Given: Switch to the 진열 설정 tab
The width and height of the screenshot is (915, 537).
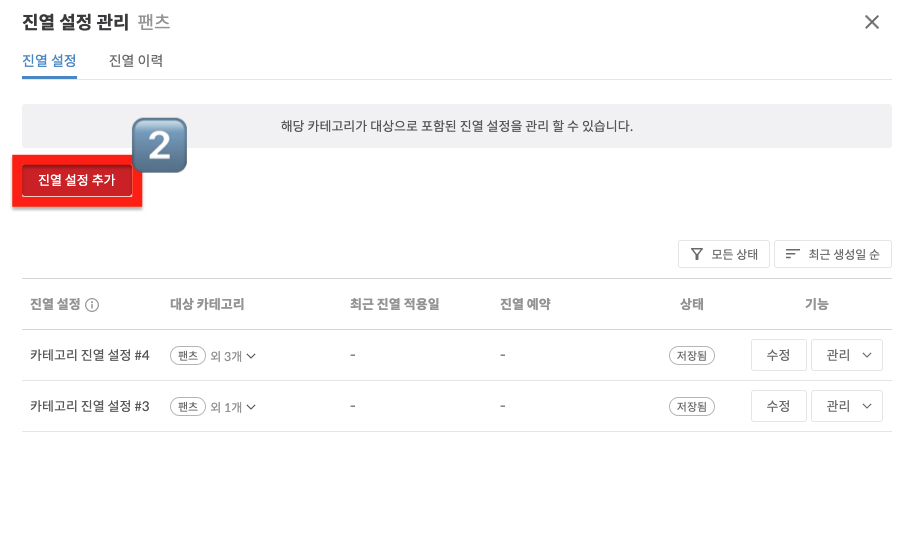Looking at the screenshot, I should (x=49, y=61).
